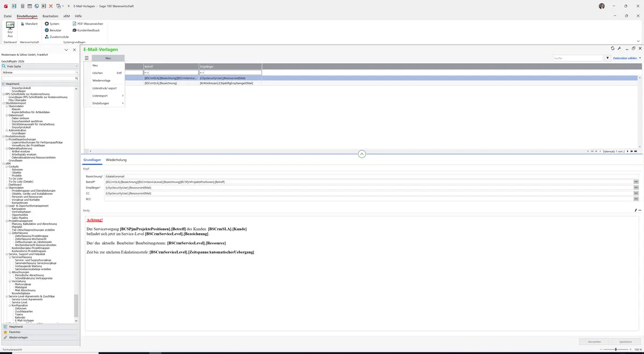Open E-Mail-Vorlagen in the navigation tree
This screenshot has width=644, height=354.
coord(24,320)
